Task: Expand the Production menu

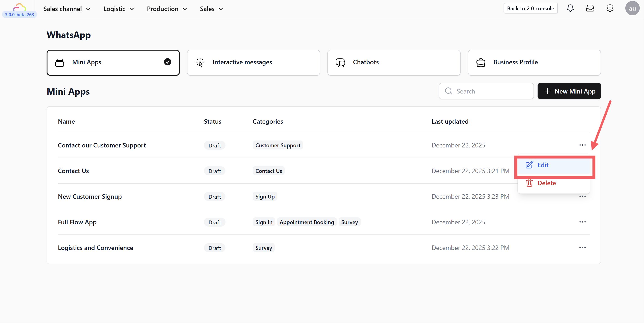Action: pyautogui.click(x=167, y=9)
